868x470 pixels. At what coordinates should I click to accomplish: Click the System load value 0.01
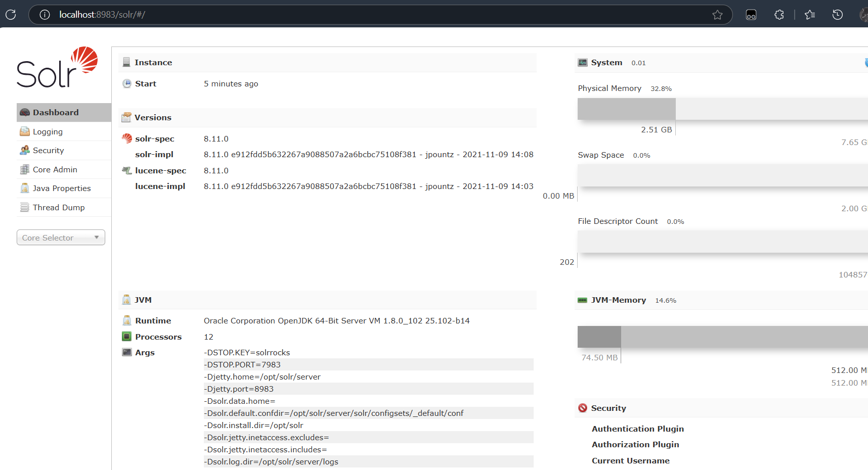click(x=638, y=63)
